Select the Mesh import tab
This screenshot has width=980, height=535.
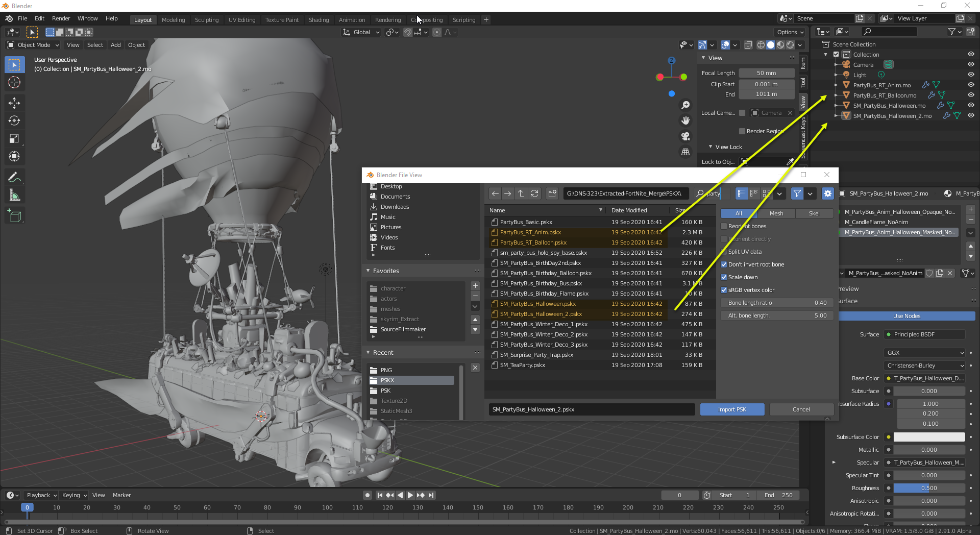click(x=776, y=213)
